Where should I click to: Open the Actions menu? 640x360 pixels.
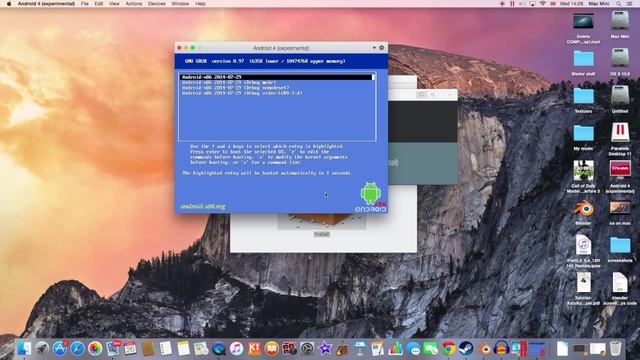pyautogui.click(x=133, y=4)
